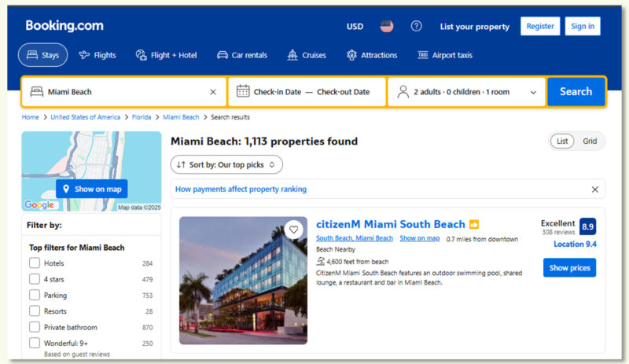Dismiss the payments ranking notice

tap(595, 189)
